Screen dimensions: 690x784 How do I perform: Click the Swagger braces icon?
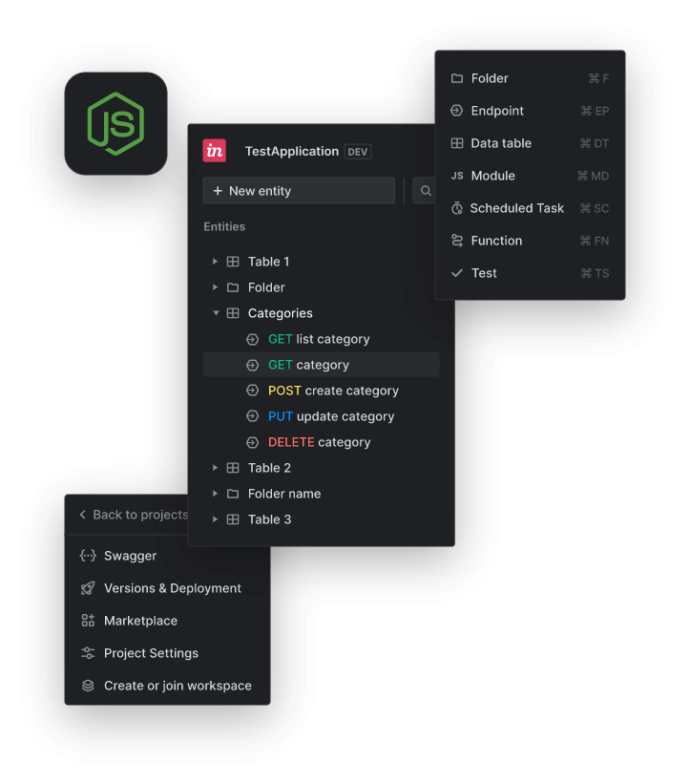88,556
